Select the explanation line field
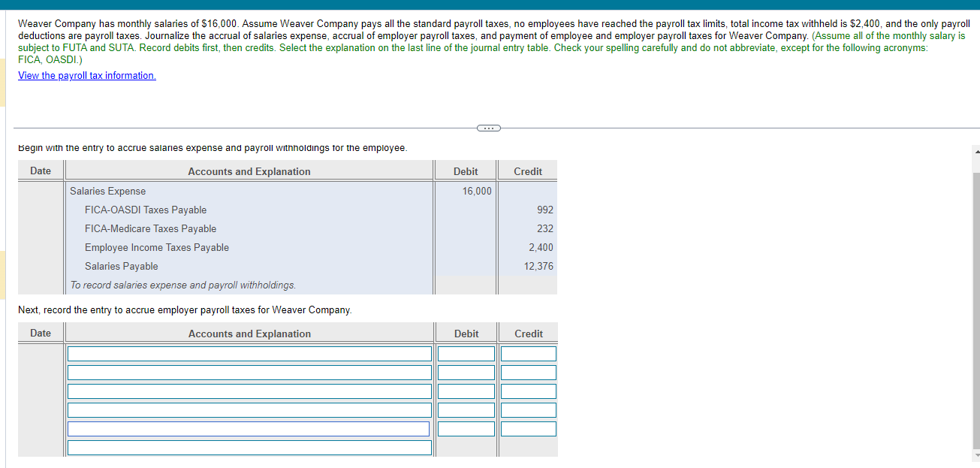 click(x=250, y=447)
